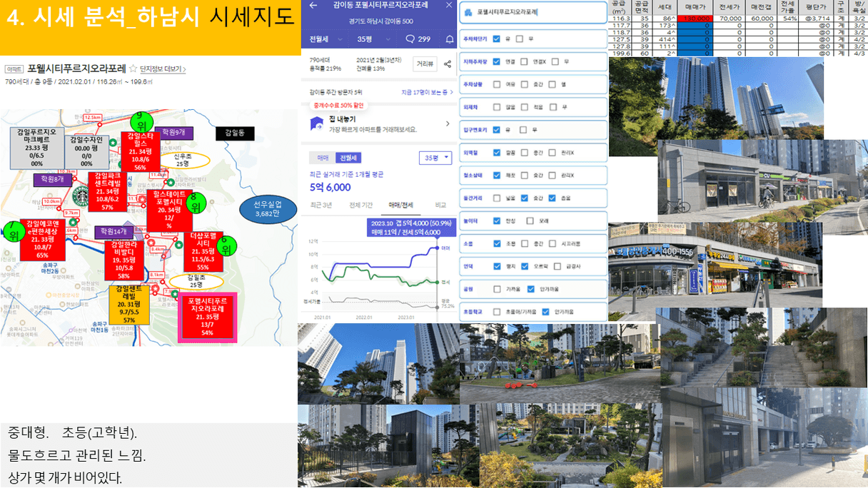Uncheck 외벽칠 깔끔 checkbox
The width and height of the screenshot is (868, 488).
(x=496, y=153)
